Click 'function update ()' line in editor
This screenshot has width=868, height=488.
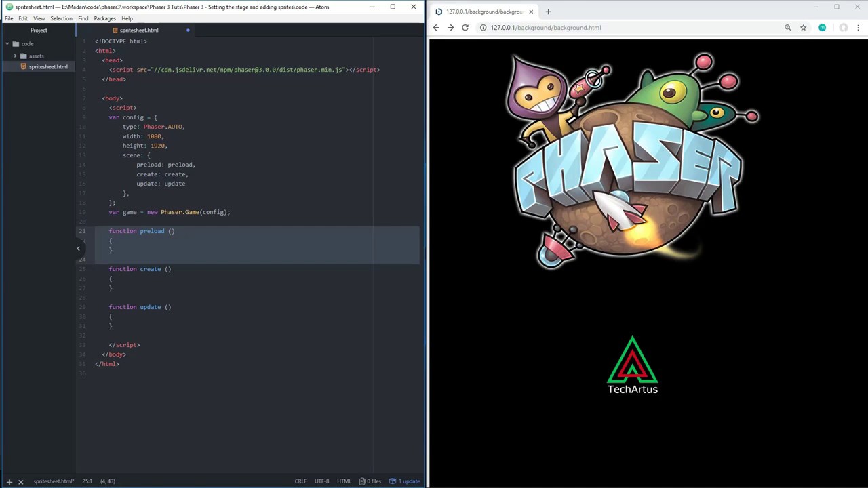140,307
